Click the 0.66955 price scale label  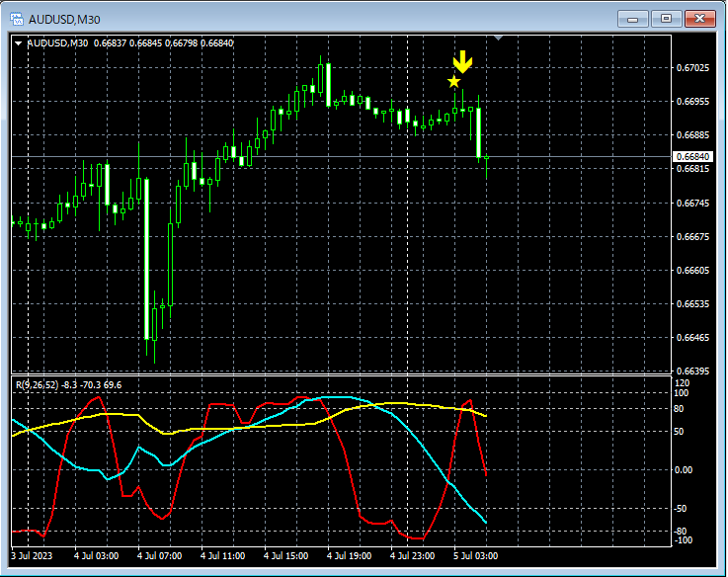(692, 102)
